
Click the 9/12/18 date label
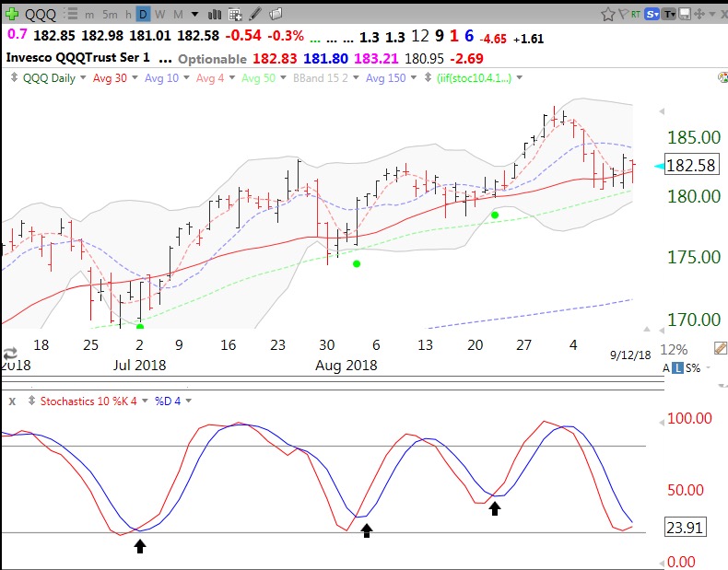pyautogui.click(x=630, y=355)
